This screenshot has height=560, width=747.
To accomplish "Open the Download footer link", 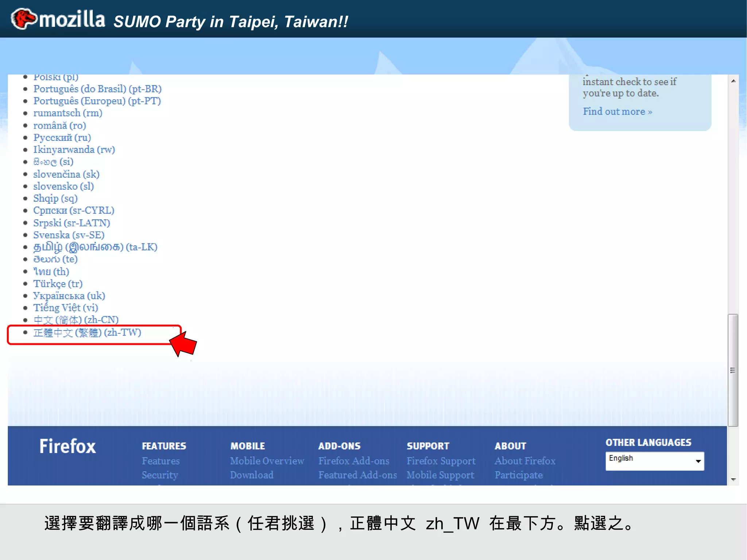I will pos(252,475).
